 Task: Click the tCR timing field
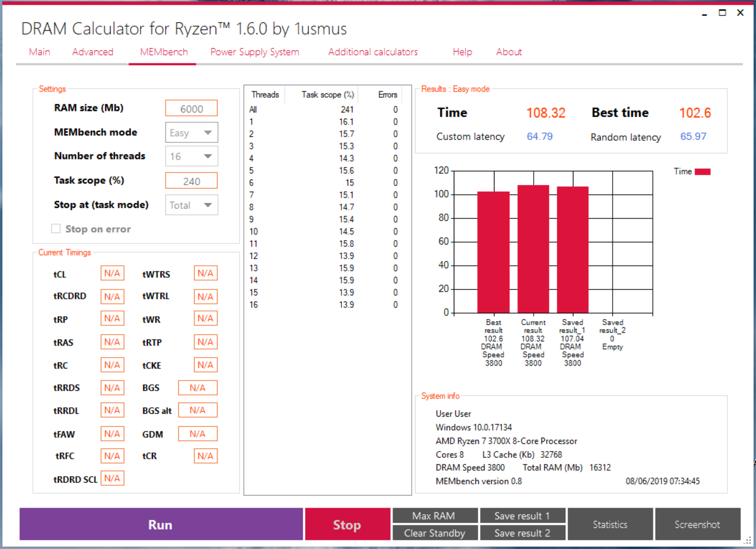[206, 456]
